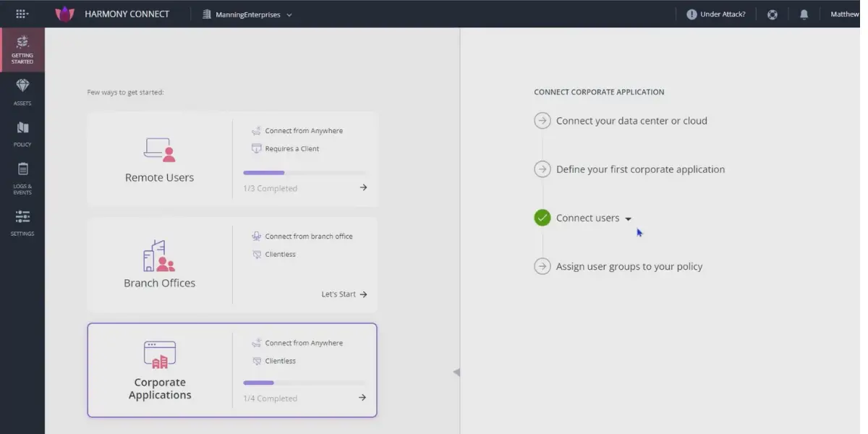Click arrow circle for Connect your data center
This screenshot has width=868, height=434.
pyautogui.click(x=542, y=121)
